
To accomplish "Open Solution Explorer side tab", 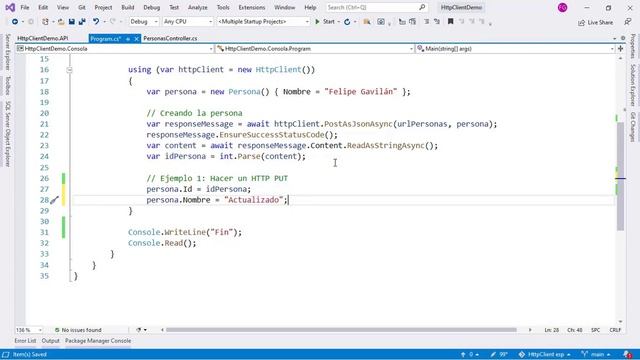I will tap(633, 85).
